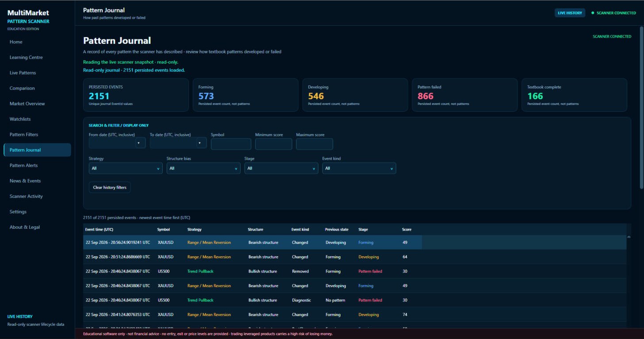The height and width of the screenshot is (339, 644).
Task: Sort by Symbol column header
Action: tap(163, 229)
